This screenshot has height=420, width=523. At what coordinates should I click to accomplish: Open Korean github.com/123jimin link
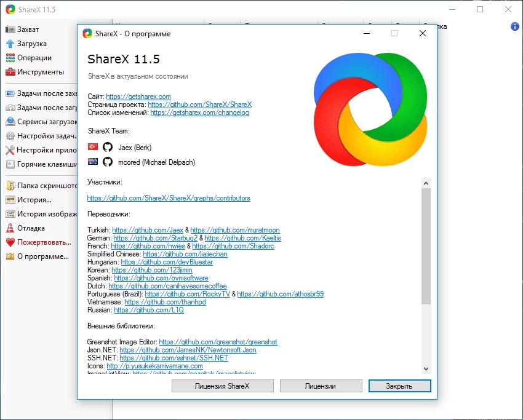click(x=152, y=270)
